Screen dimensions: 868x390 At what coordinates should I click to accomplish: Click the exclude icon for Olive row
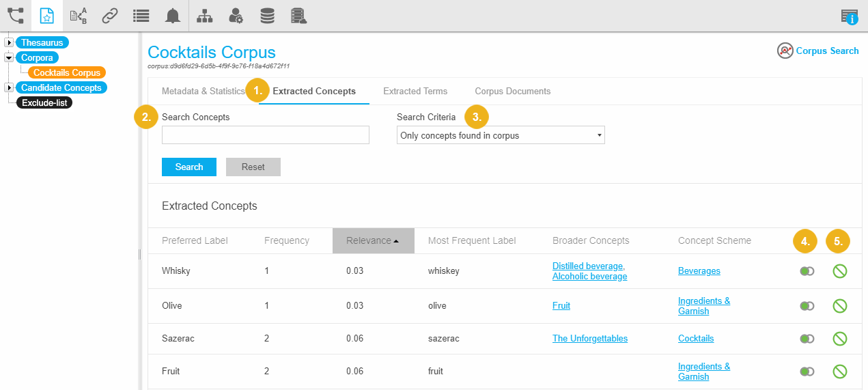pyautogui.click(x=839, y=305)
